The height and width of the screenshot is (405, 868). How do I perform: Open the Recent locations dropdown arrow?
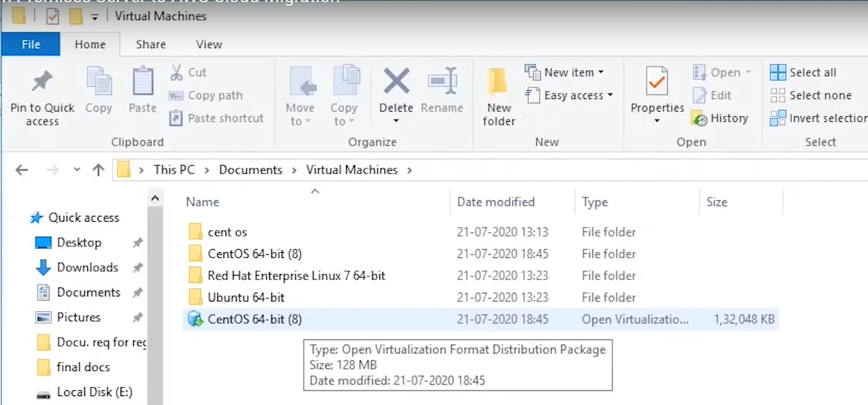(x=77, y=170)
